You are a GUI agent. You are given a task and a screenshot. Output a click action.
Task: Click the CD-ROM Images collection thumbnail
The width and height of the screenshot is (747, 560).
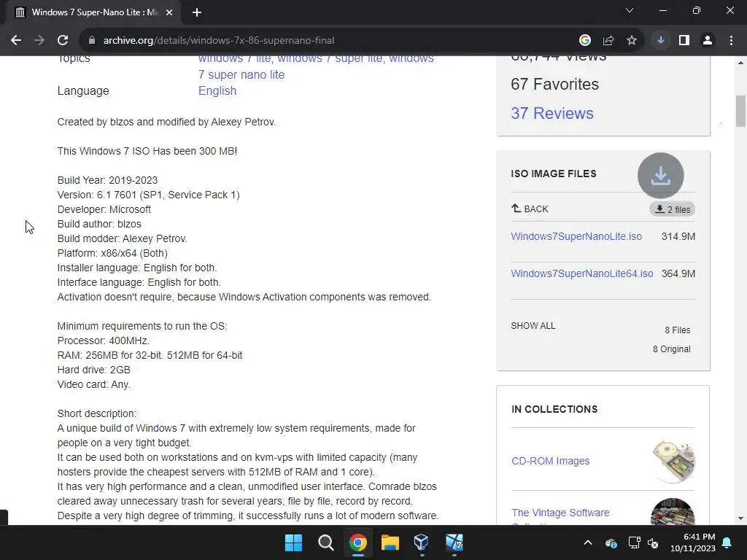(673, 462)
